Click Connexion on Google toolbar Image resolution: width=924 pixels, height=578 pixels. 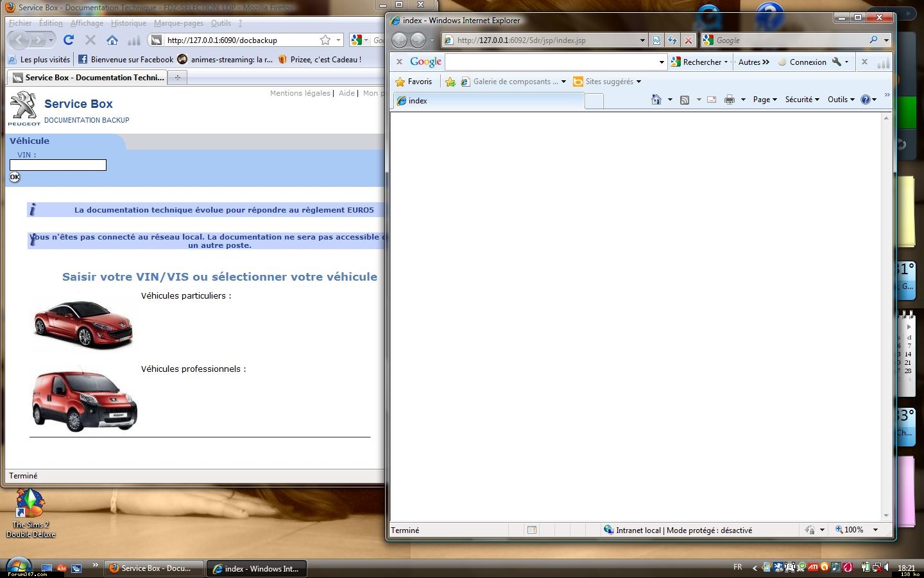pyautogui.click(x=802, y=62)
